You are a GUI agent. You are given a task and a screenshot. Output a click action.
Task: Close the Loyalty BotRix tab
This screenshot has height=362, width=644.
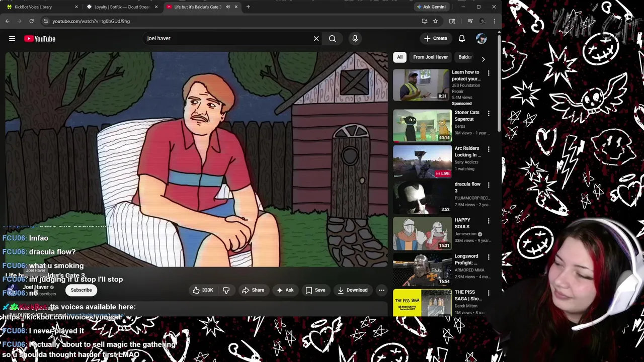point(156,7)
